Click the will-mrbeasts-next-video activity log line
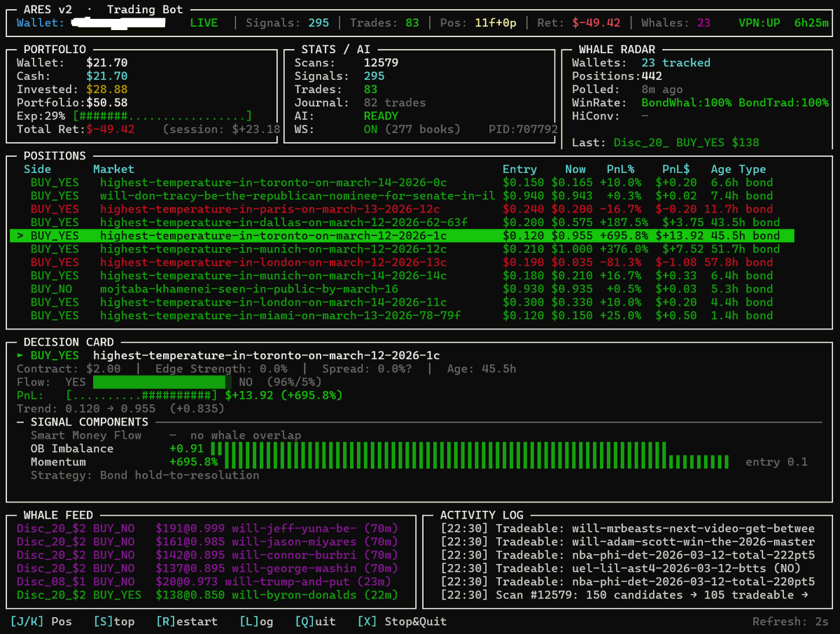The image size is (840, 634). [x=627, y=528]
